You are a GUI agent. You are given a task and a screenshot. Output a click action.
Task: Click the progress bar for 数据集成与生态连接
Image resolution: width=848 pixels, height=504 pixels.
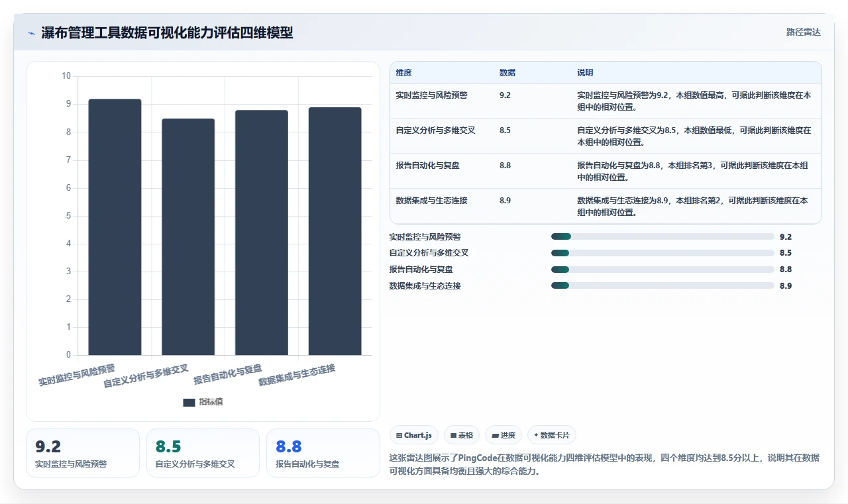pyautogui.click(x=662, y=285)
